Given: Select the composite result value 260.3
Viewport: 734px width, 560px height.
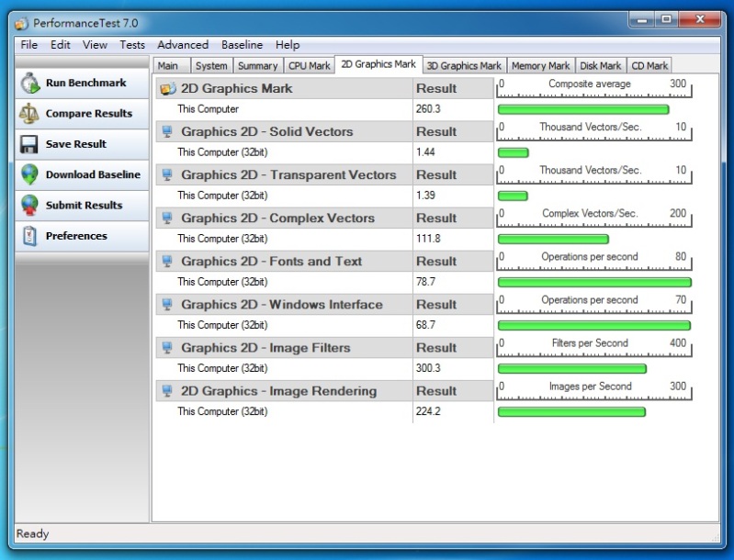Looking at the screenshot, I should click(x=428, y=109).
